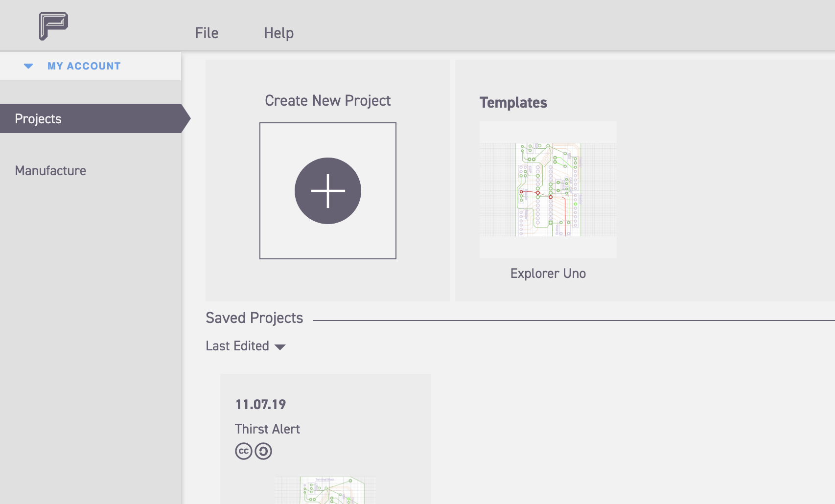Click the Explorer Uno template name

[x=548, y=274]
